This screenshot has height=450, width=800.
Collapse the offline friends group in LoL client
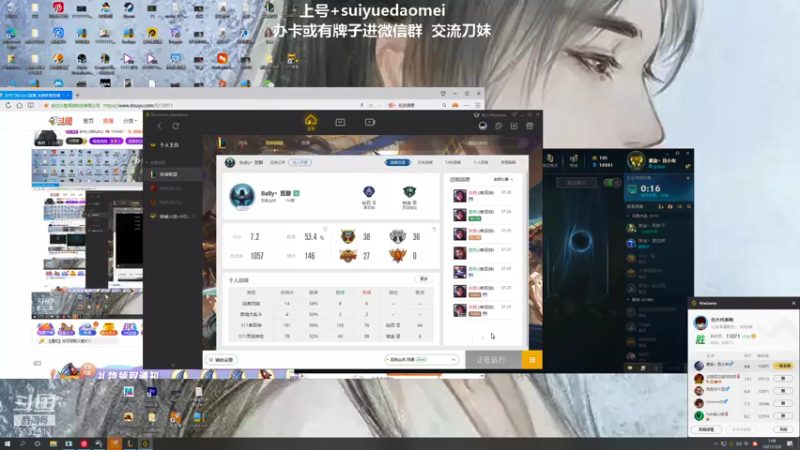(x=629, y=300)
